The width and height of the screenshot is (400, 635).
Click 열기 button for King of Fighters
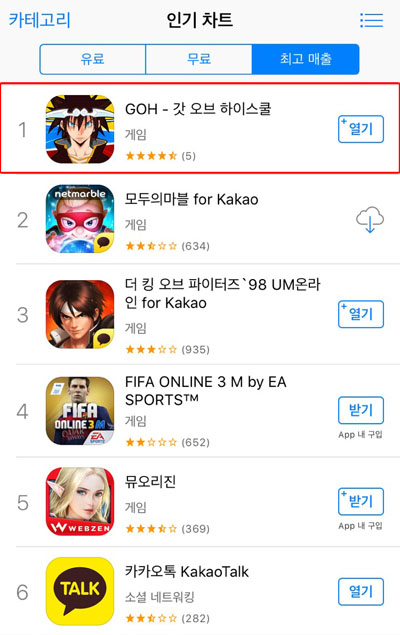click(361, 314)
